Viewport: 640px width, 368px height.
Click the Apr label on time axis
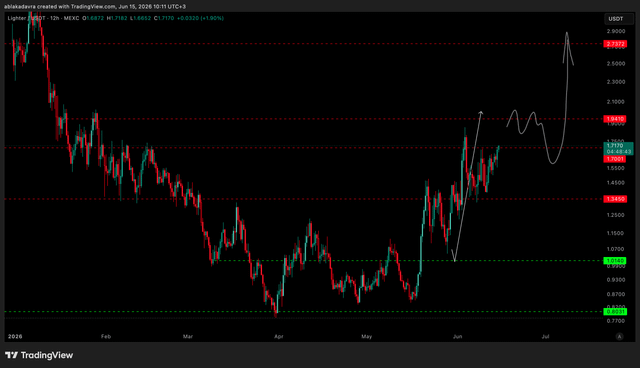[279, 337]
